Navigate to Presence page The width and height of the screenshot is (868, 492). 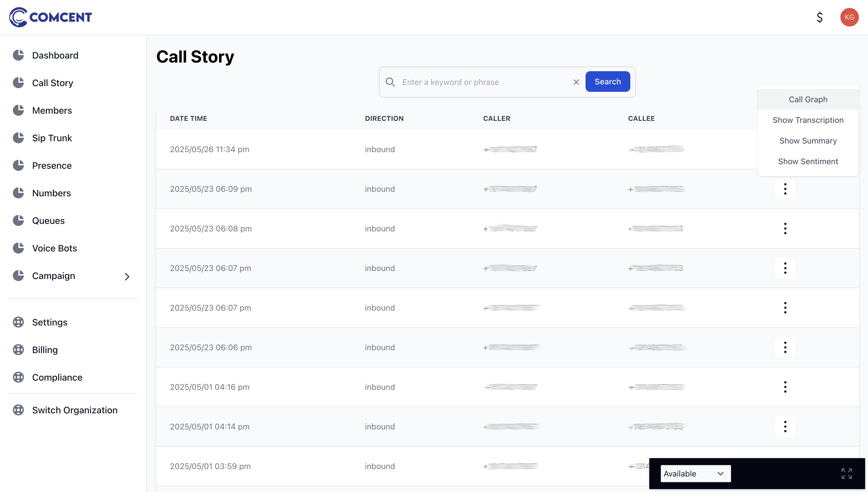pos(52,165)
